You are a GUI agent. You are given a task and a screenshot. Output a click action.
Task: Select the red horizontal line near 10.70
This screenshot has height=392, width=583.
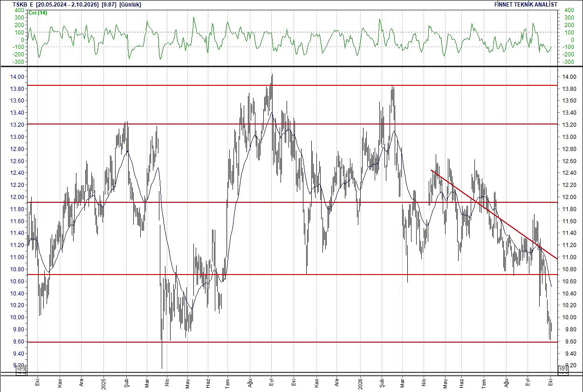293,275
